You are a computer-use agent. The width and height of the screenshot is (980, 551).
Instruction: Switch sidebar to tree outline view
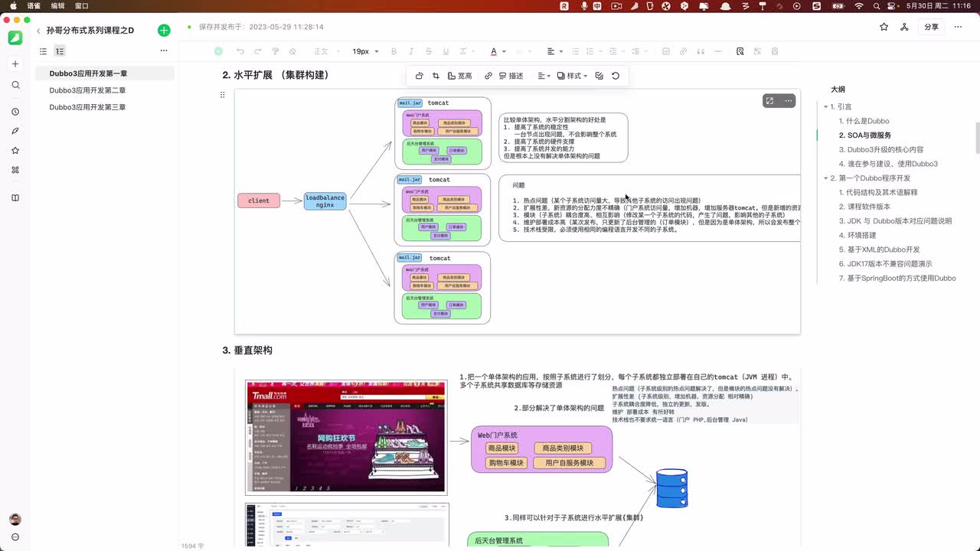[60, 51]
